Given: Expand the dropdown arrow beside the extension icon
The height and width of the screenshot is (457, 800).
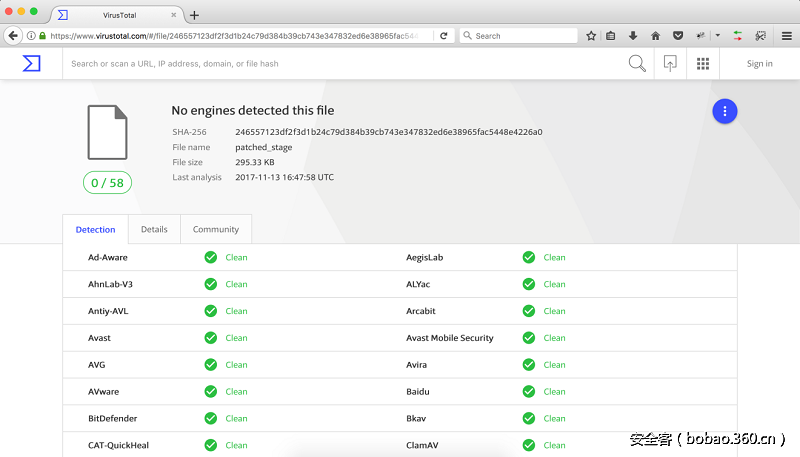Looking at the screenshot, I should coord(717,35).
